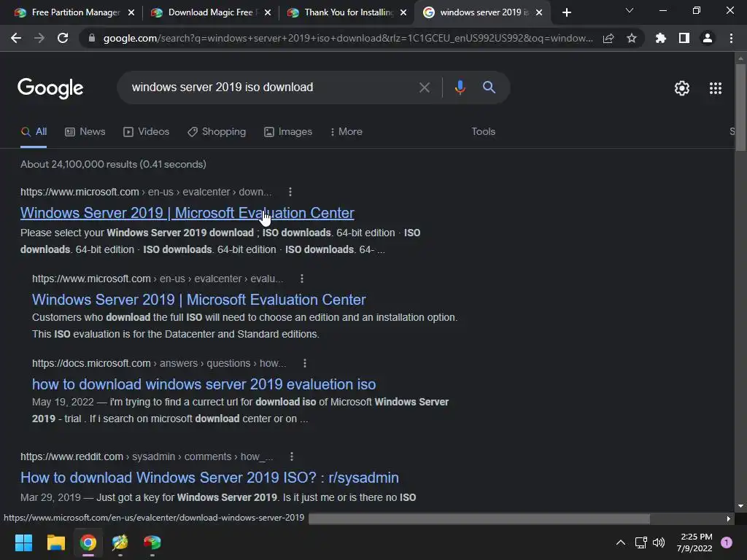Open the Windows Start menu
Screen dimensions: 747x560
point(23,542)
